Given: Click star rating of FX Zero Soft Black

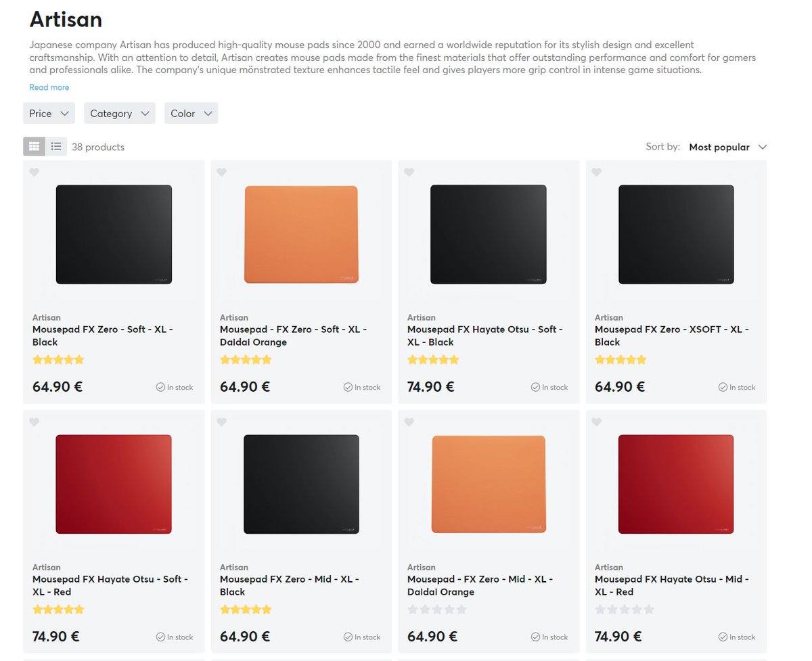Looking at the screenshot, I should click(x=58, y=360).
